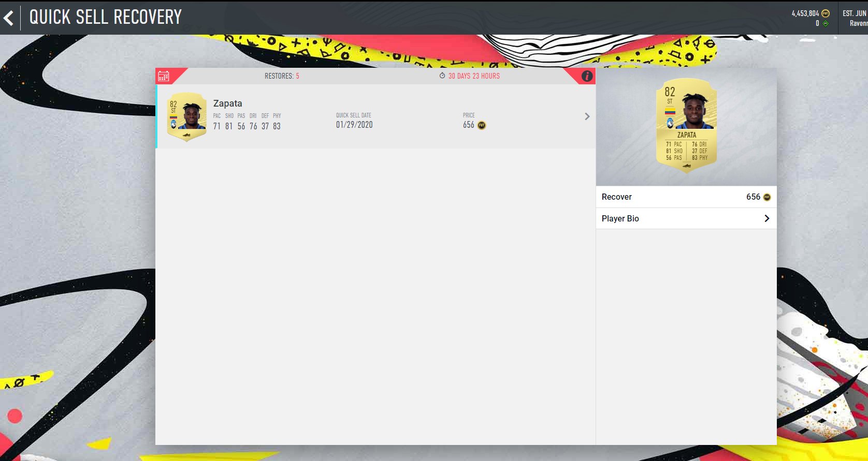Click the EST. JUN club info
868x461 pixels.
coord(855,18)
